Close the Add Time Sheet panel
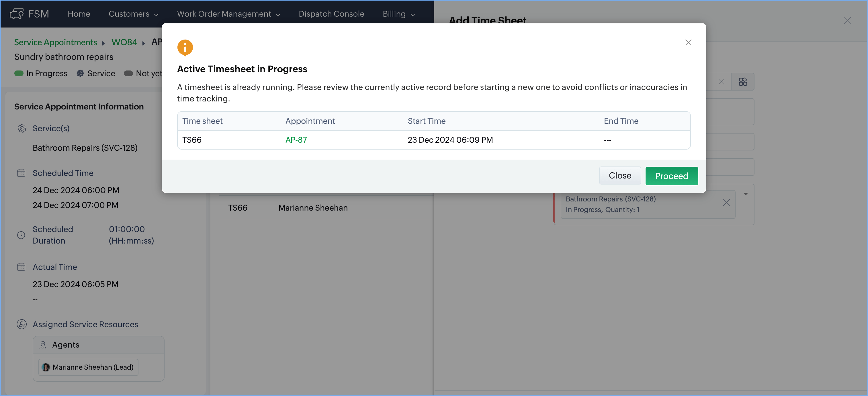The height and width of the screenshot is (396, 868). (x=847, y=21)
